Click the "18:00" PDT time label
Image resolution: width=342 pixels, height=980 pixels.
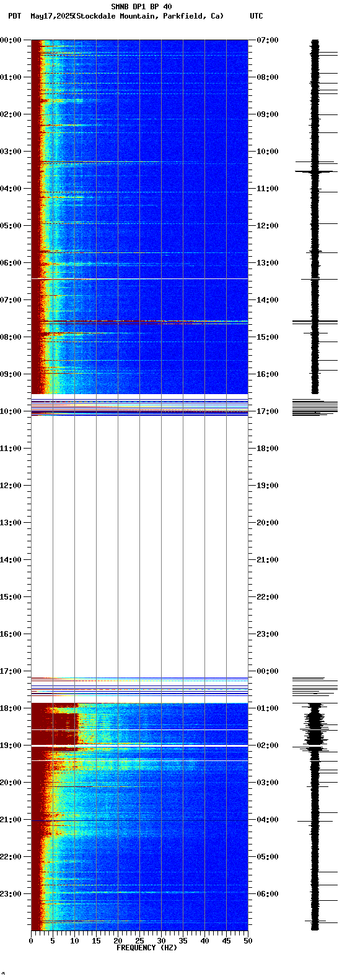11,708
